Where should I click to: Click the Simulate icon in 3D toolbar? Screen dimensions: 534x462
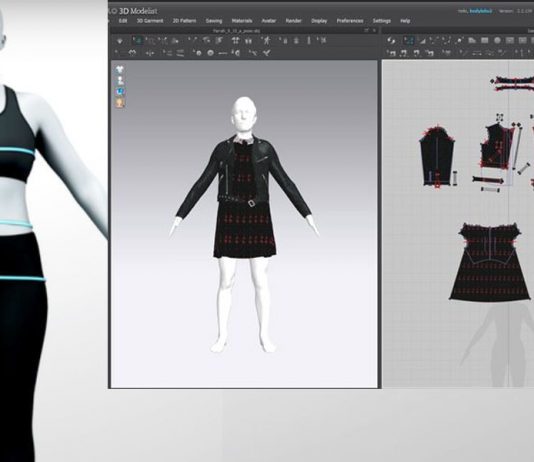tap(120, 41)
